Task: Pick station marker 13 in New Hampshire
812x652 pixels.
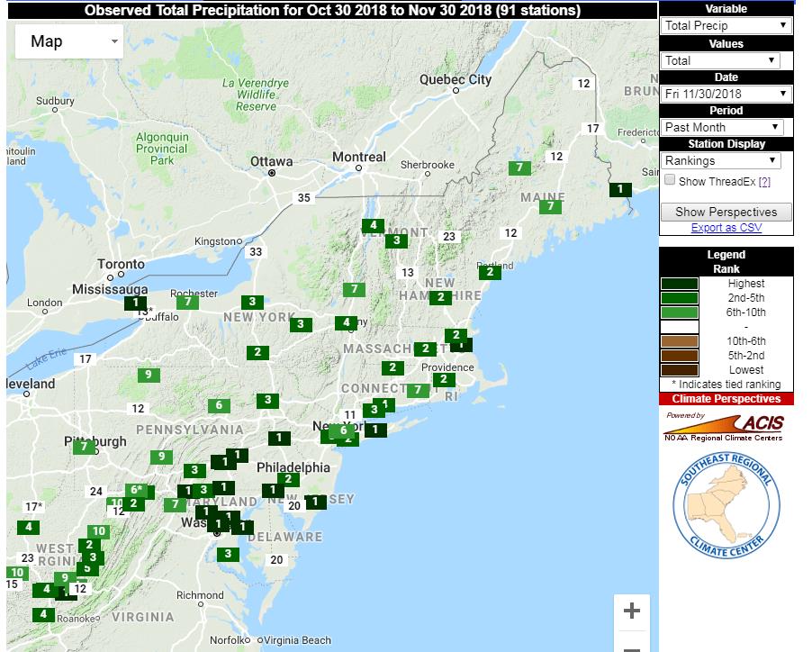Action: click(408, 272)
